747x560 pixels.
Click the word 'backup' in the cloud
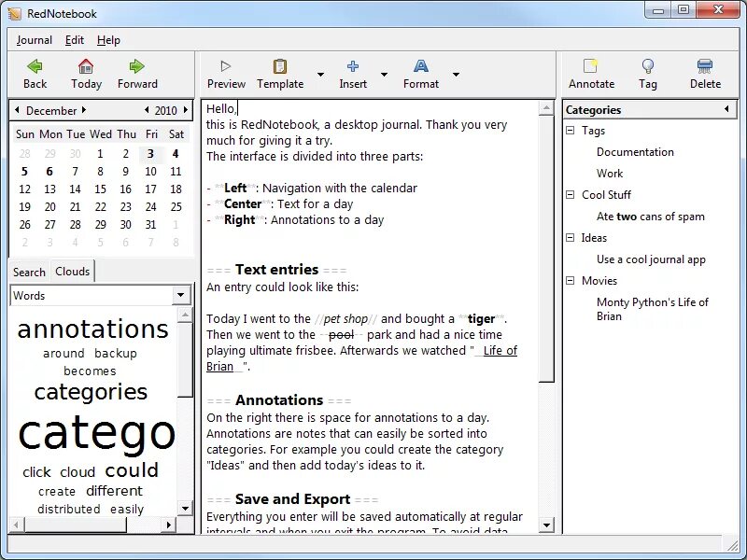tap(115, 354)
